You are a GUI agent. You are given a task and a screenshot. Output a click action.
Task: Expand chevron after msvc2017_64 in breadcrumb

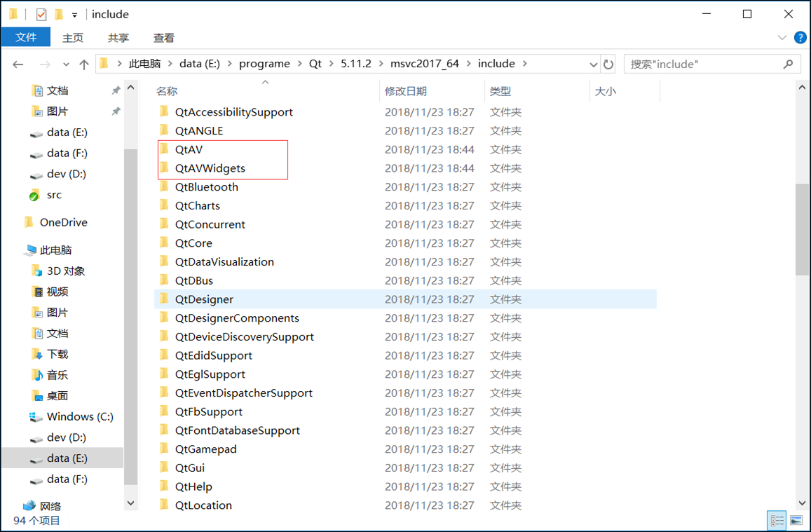(x=469, y=64)
